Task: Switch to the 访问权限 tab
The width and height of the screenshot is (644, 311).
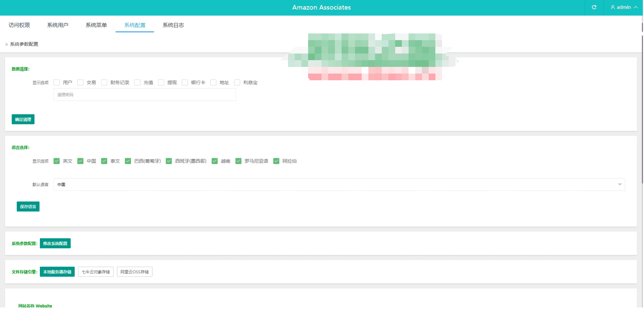Action: (19, 25)
